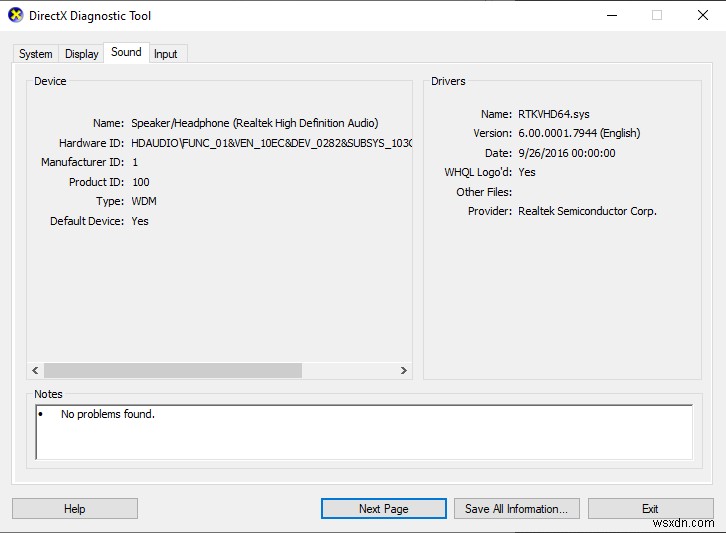The image size is (726, 533).
Task: Go to the Input tab
Action: [166, 54]
